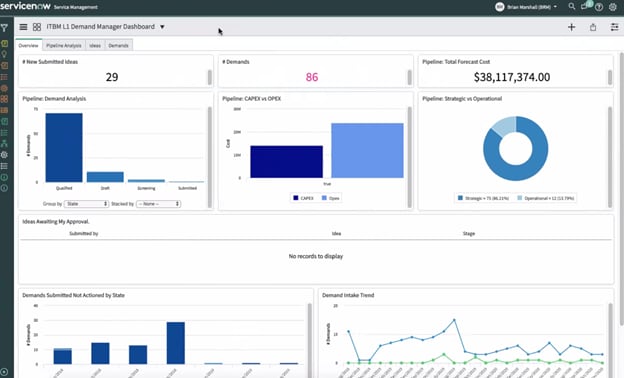Click the orange four-squares icon in sidebar
The width and height of the screenshot is (624, 378).
point(4,99)
